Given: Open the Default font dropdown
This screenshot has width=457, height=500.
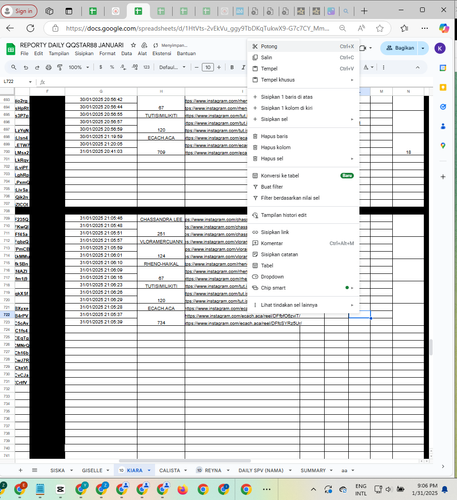Looking at the screenshot, I should [x=172, y=67].
